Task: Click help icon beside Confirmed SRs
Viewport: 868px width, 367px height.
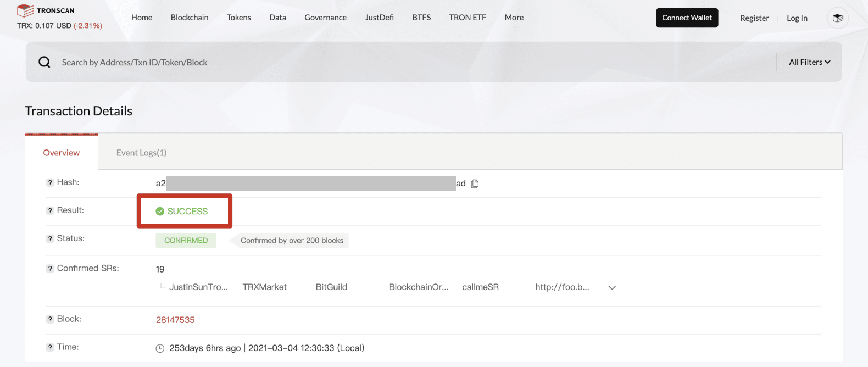Action: click(x=50, y=269)
